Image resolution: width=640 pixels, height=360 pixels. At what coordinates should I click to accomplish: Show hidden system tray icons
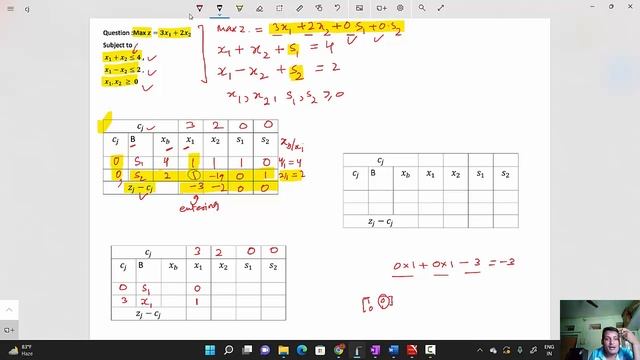pyautogui.click(x=480, y=350)
